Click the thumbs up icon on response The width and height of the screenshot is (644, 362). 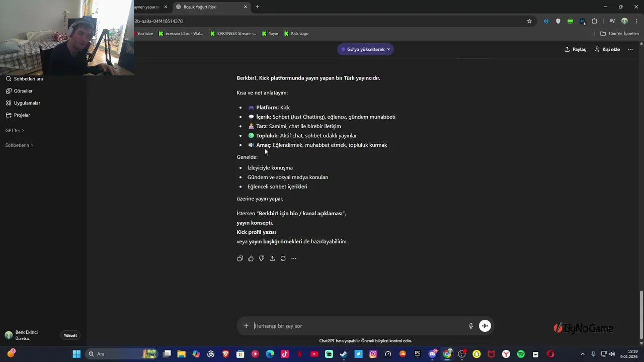tap(251, 258)
